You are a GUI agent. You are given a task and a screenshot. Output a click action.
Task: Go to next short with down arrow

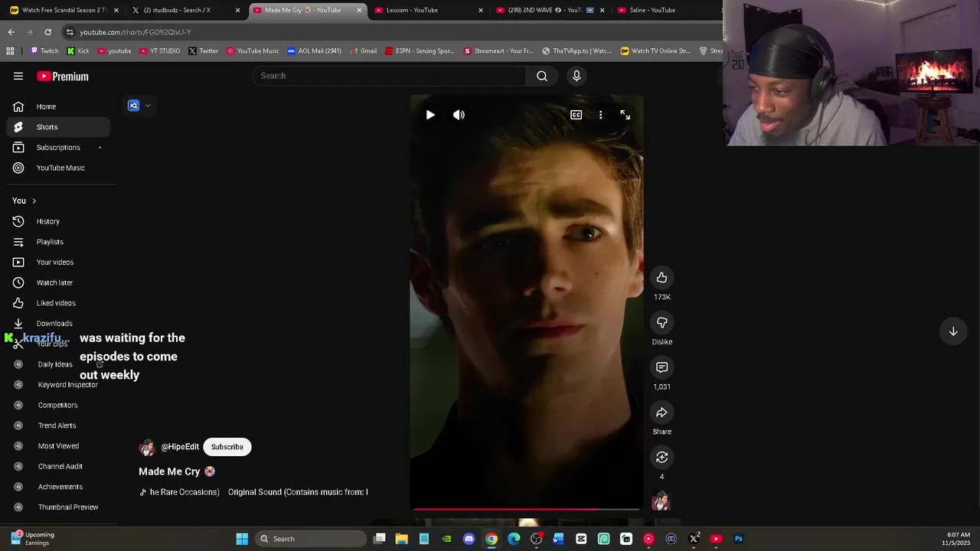coord(953,331)
